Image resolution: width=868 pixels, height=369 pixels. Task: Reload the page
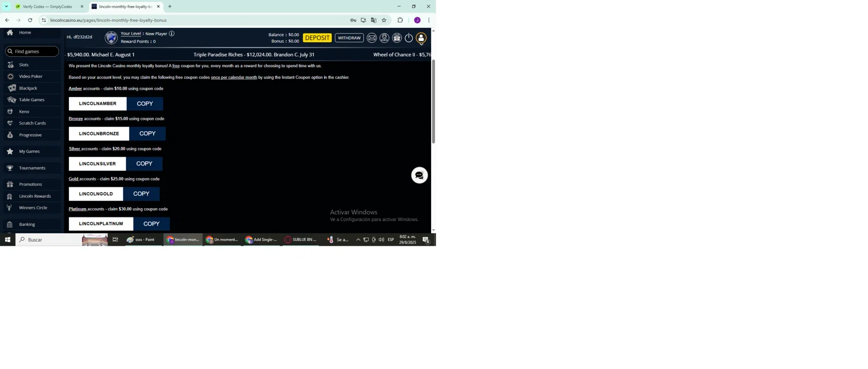tap(30, 20)
